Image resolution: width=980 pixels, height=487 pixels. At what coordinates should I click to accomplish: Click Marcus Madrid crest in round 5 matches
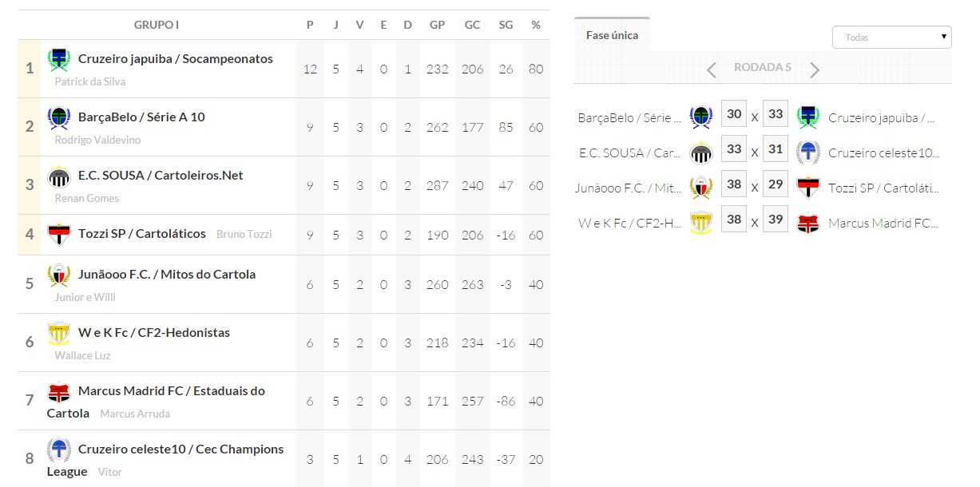point(808,224)
